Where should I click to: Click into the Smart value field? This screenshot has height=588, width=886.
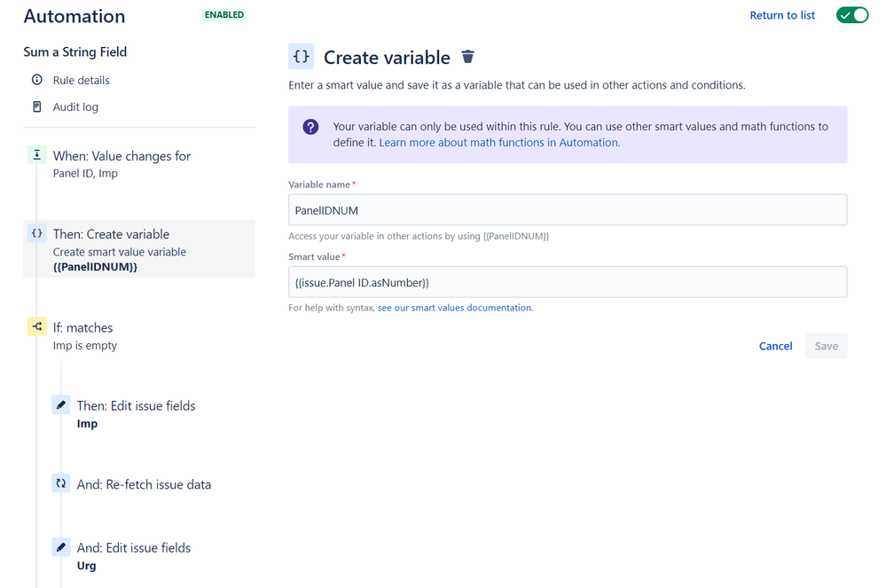tap(568, 282)
